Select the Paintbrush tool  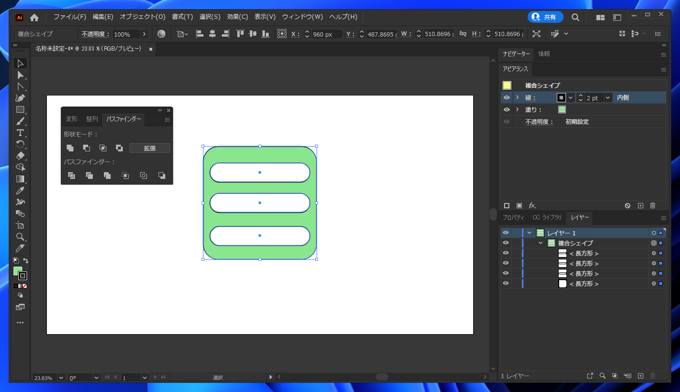click(20, 121)
